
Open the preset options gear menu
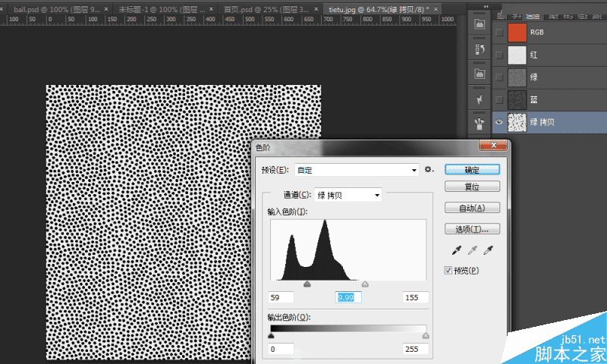coord(429,170)
